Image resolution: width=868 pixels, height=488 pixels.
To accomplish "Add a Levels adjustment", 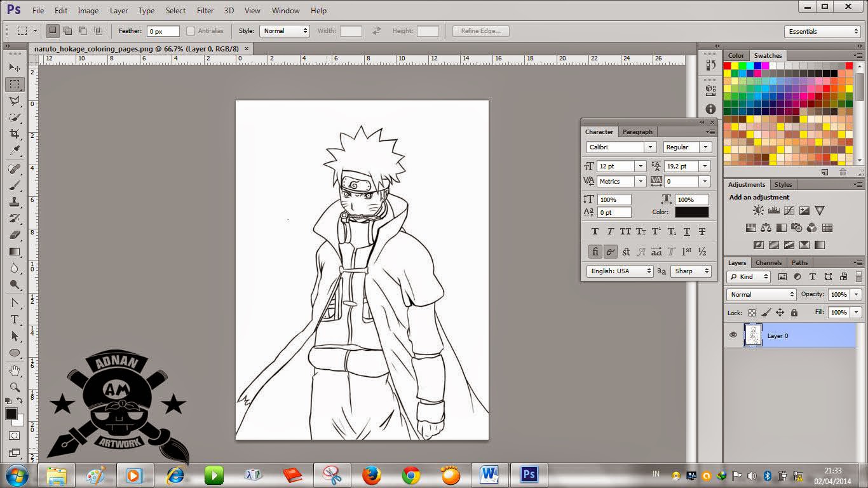I will [773, 210].
